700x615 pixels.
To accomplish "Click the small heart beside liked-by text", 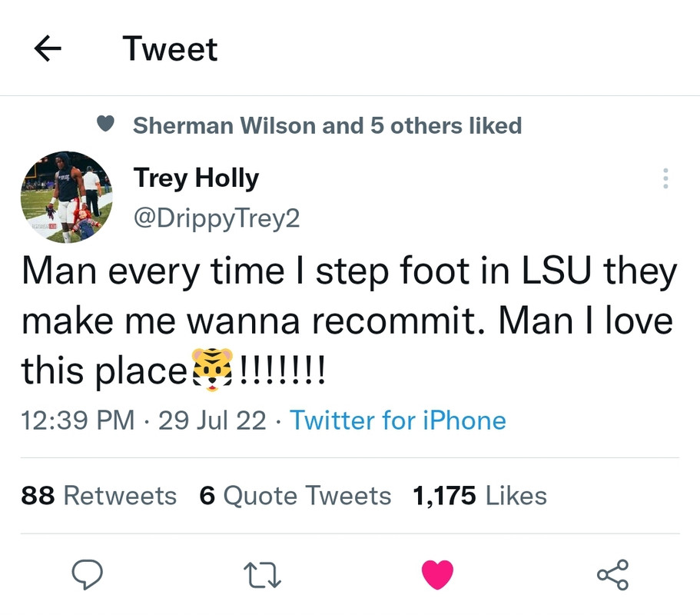I will (107, 125).
